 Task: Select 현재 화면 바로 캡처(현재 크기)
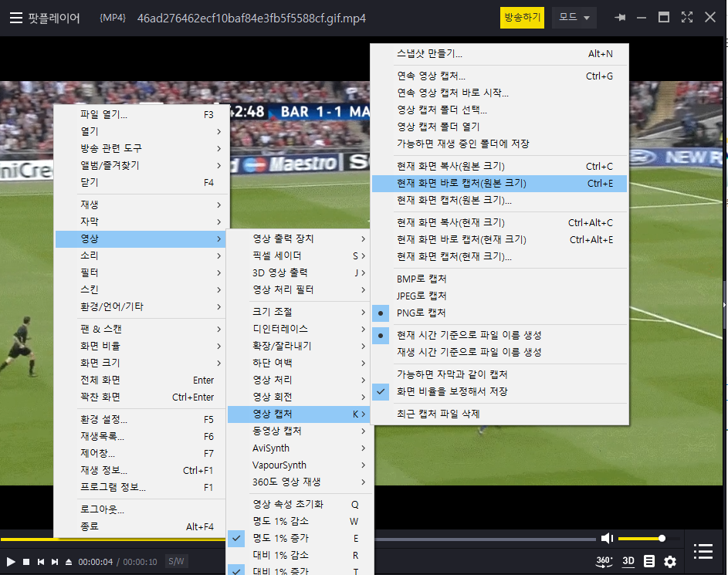coord(500,239)
